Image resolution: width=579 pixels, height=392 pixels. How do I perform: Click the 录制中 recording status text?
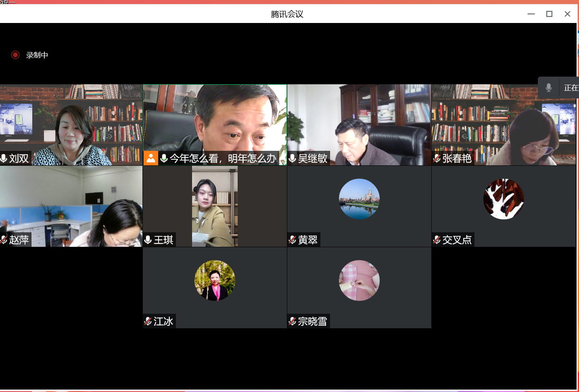(37, 55)
